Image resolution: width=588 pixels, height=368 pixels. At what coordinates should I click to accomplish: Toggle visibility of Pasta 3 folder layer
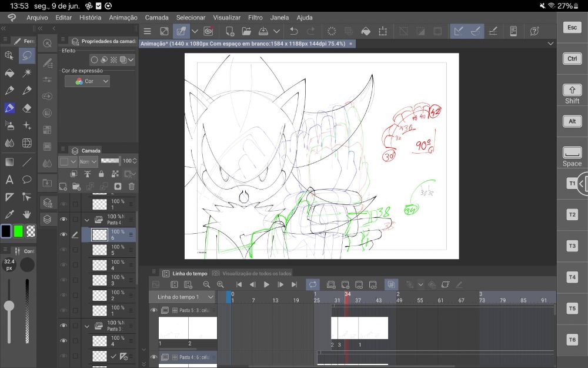[x=64, y=326]
